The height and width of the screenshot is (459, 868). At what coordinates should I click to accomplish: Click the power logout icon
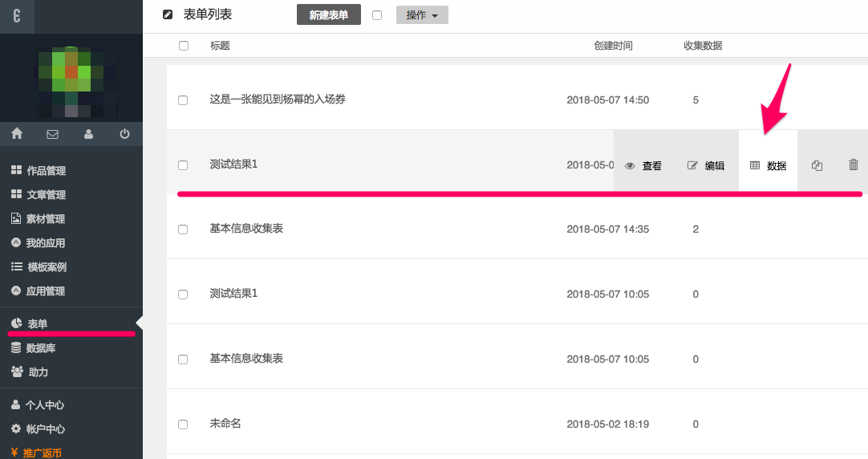pyautogui.click(x=124, y=134)
